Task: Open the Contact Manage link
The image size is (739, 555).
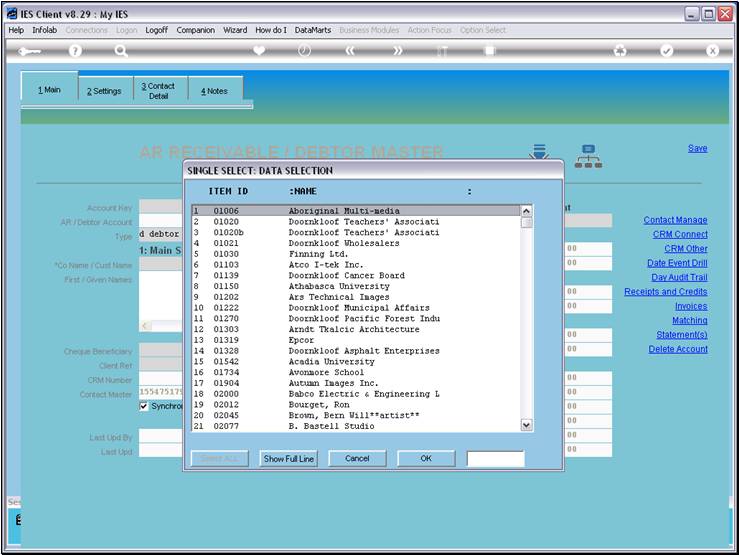Action: [x=675, y=220]
